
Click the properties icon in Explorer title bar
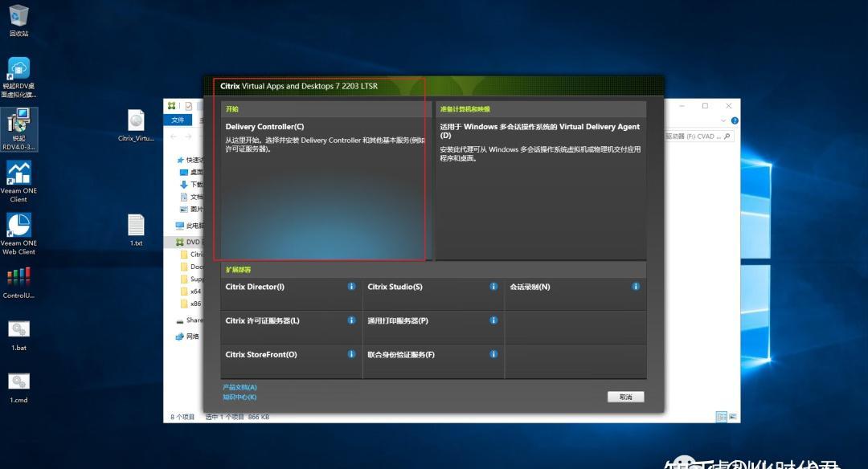189,106
